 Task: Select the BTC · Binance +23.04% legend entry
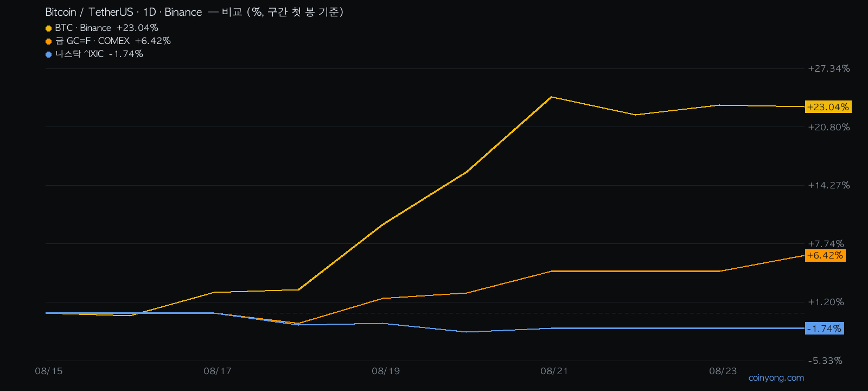[x=102, y=28]
